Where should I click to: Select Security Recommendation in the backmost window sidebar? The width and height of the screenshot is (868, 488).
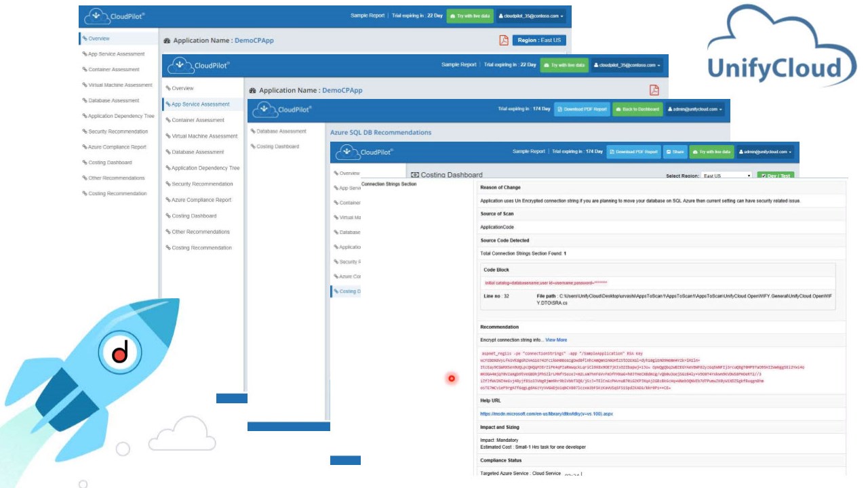tap(118, 131)
